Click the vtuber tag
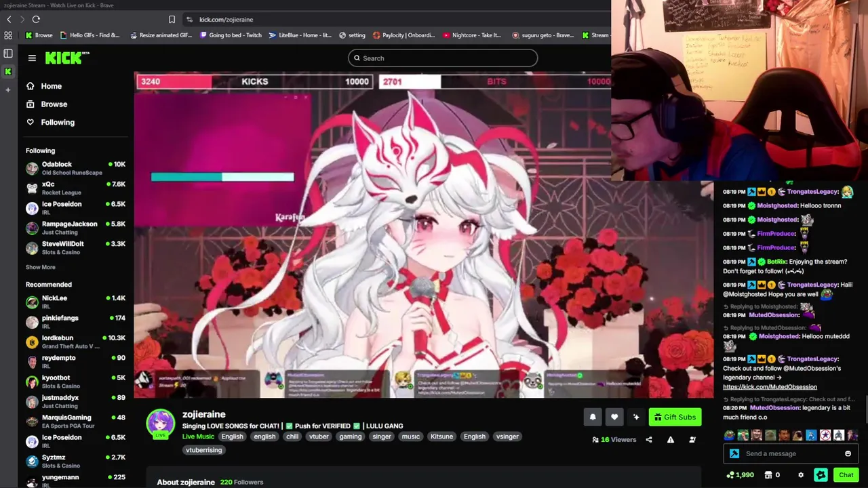Screen dimensions: 868x488 (x=319, y=436)
